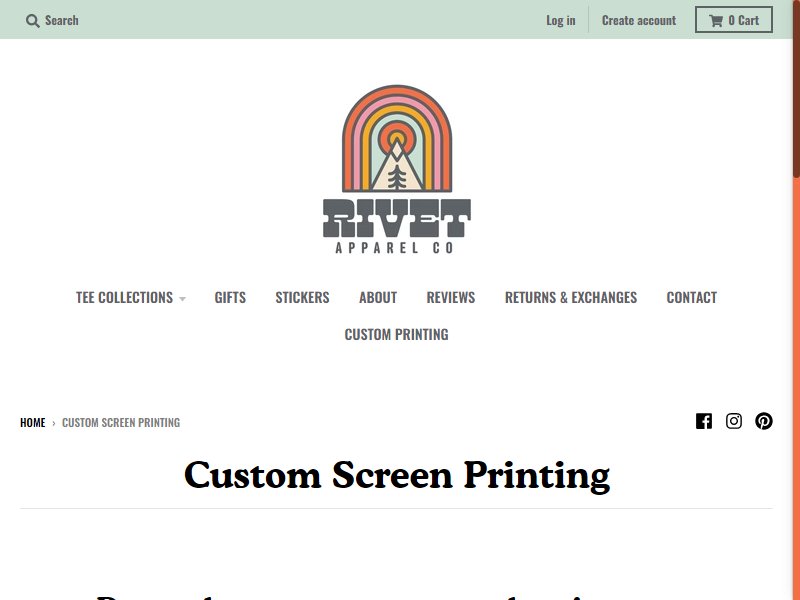This screenshot has height=600, width=800.
Task: Click the Custom Screen Printing breadcrumb text
Action: 121,422
